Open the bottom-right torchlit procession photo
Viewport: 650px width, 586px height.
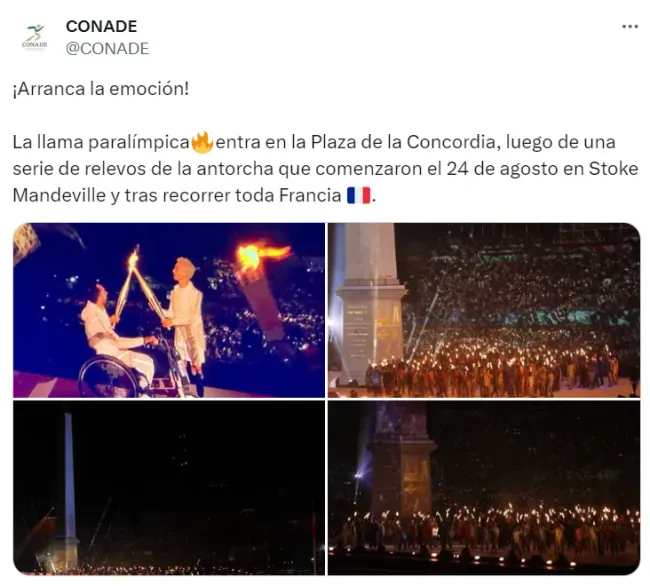click(484, 488)
